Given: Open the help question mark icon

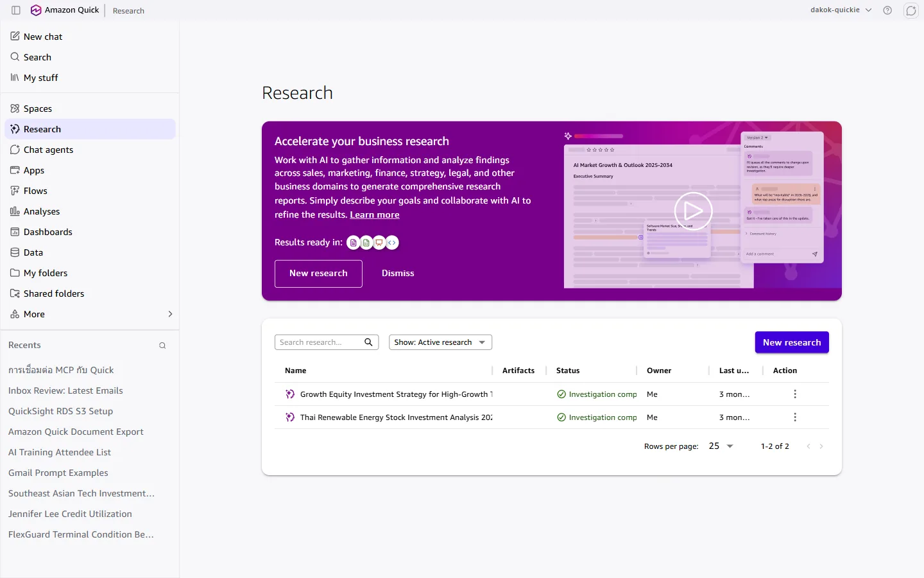Looking at the screenshot, I should [887, 10].
